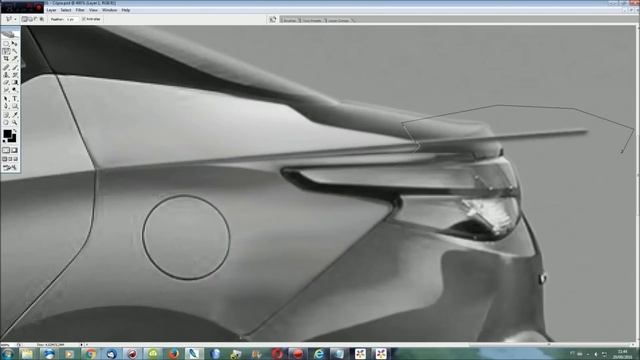Click the Feather value field
The width and height of the screenshot is (640, 360).
pyautogui.click(x=71, y=19)
